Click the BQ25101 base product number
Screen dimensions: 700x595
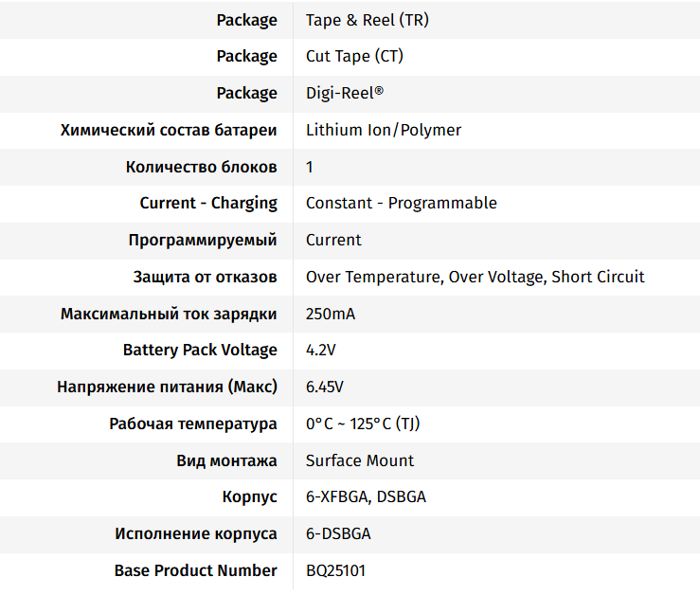pos(335,570)
